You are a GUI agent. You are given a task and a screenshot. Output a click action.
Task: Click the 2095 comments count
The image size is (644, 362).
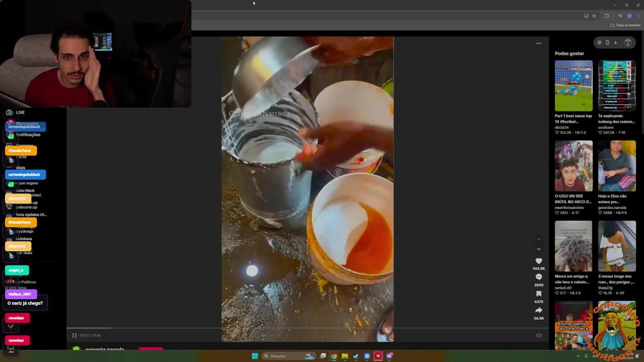tap(538, 285)
